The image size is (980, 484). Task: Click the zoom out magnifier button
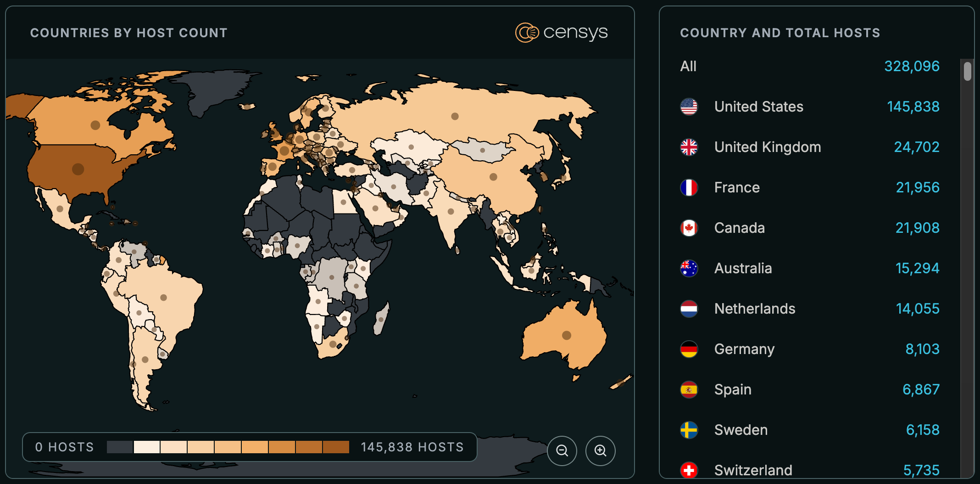point(562,450)
